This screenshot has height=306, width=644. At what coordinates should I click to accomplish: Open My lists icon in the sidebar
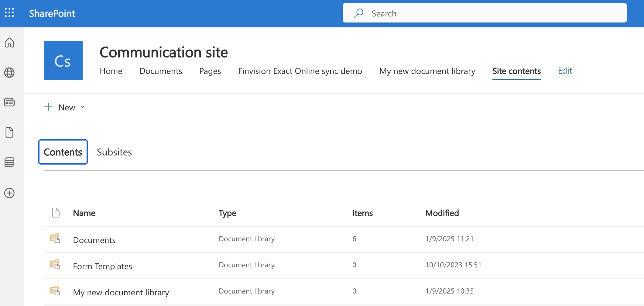[9, 162]
